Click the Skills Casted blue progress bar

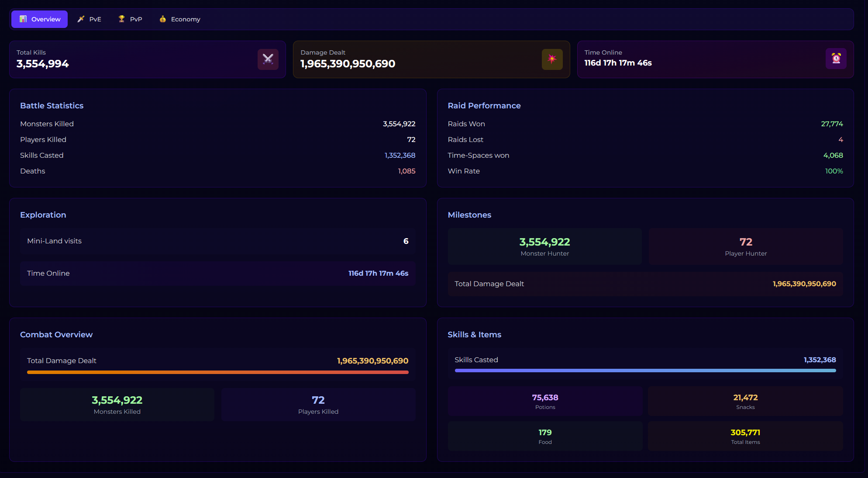[x=645, y=371]
